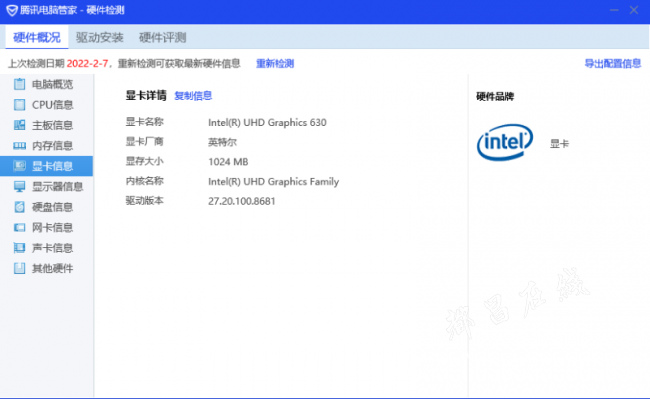Click the 重新检测 link
650x399 pixels.
(275, 63)
